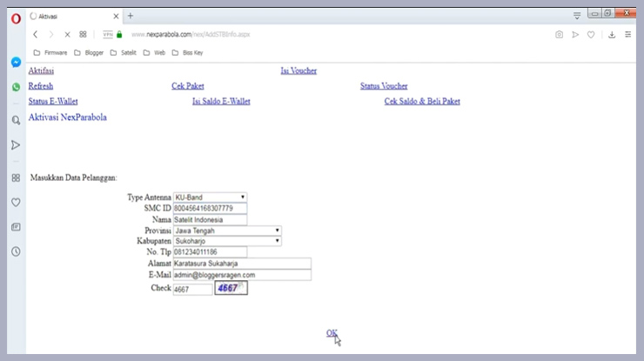Open the Firmware bookmarks folder
The width and height of the screenshot is (644, 361).
click(50, 52)
